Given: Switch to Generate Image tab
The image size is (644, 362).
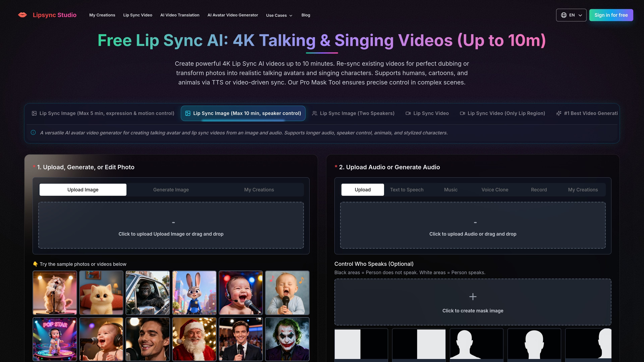Looking at the screenshot, I should [x=171, y=190].
